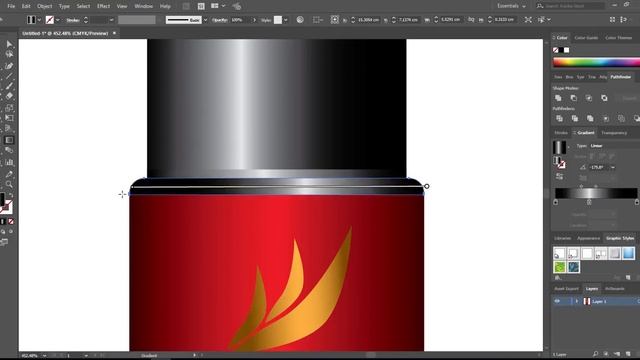Select the green graphic style thumbnail
Screen dimensions: 640x360
click(560, 267)
